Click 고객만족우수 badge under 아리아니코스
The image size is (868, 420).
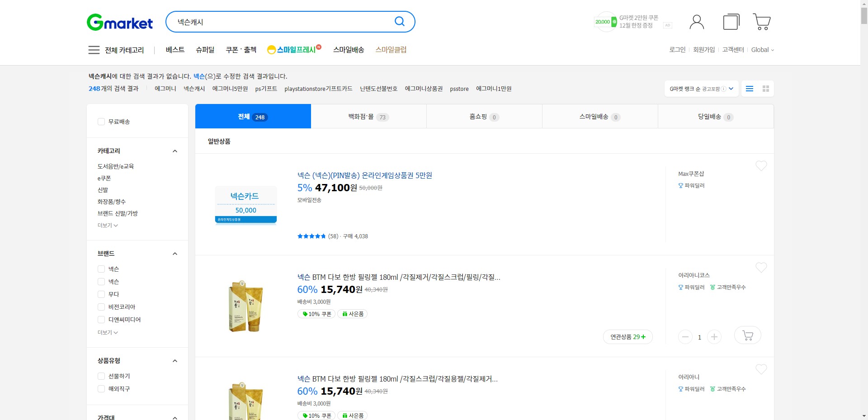[728, 288]
